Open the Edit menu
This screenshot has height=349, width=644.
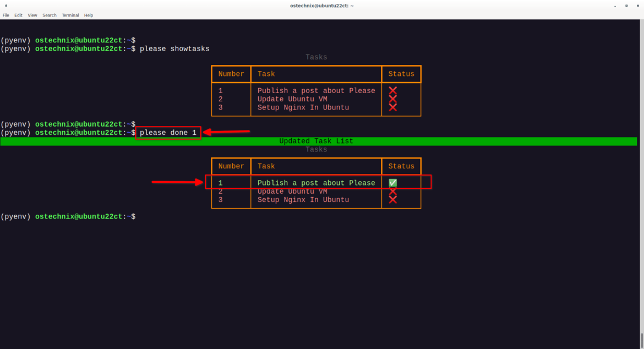[x=18, y=15]
